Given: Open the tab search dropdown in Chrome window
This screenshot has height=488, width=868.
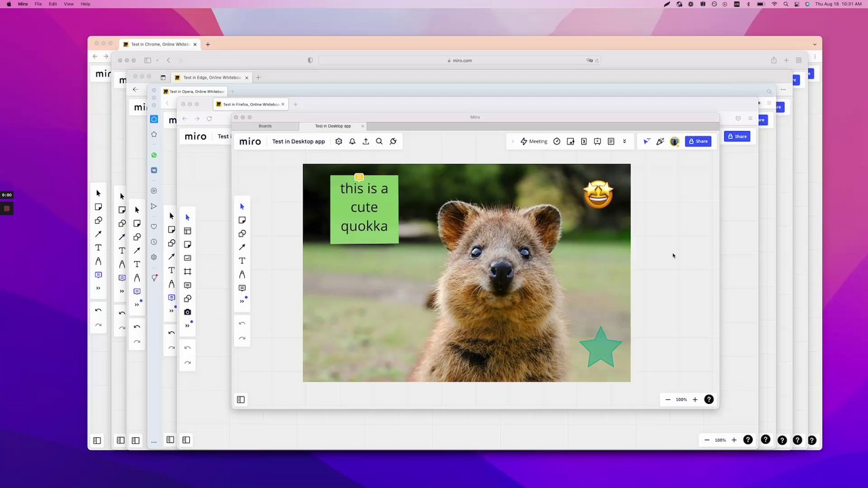Looking at the screenshot, I should click(814, 45).
